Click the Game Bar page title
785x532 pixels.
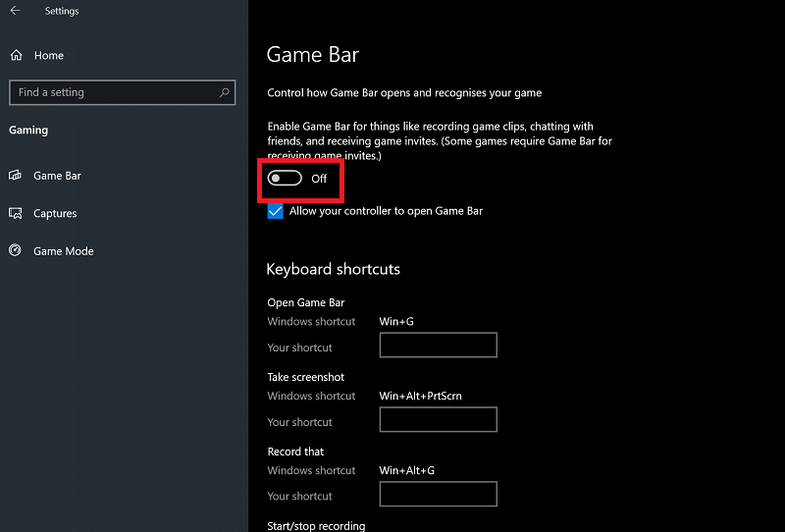313,55
